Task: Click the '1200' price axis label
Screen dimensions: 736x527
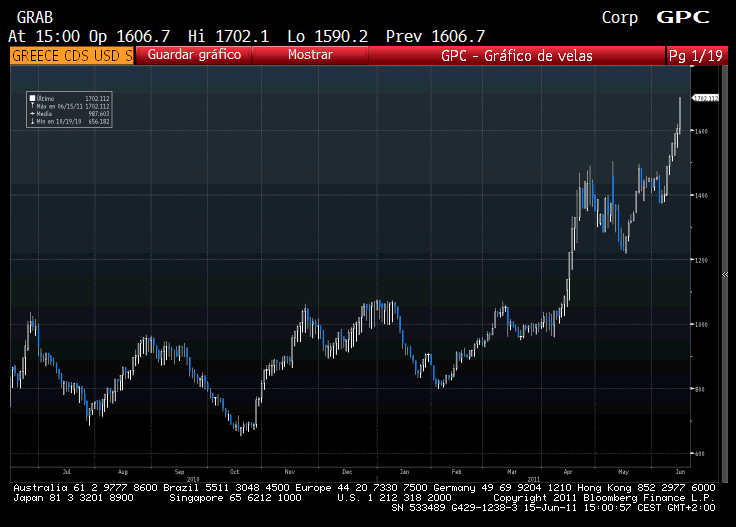Action: tap(701, 260)
